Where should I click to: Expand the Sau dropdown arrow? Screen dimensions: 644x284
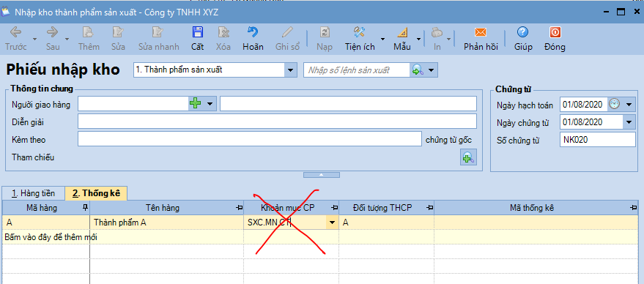point(67,40)
